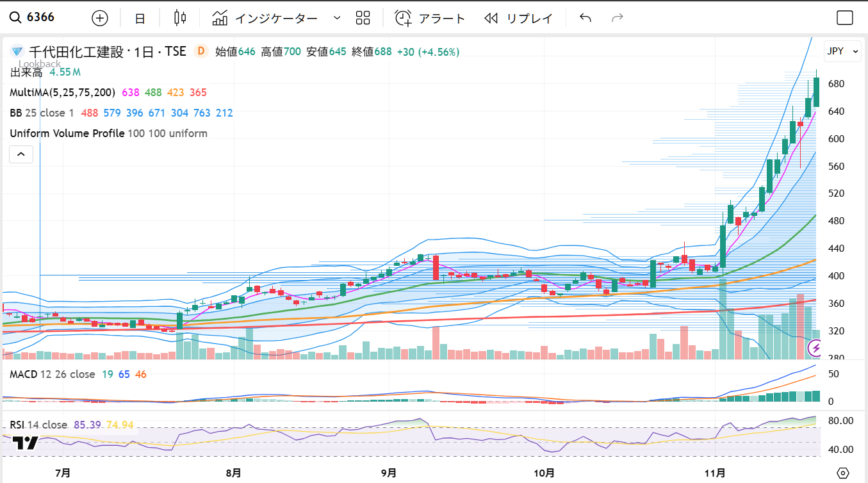Click the purple lightning bolt icon
The image size is (868, 483).
tap(815, 348)
